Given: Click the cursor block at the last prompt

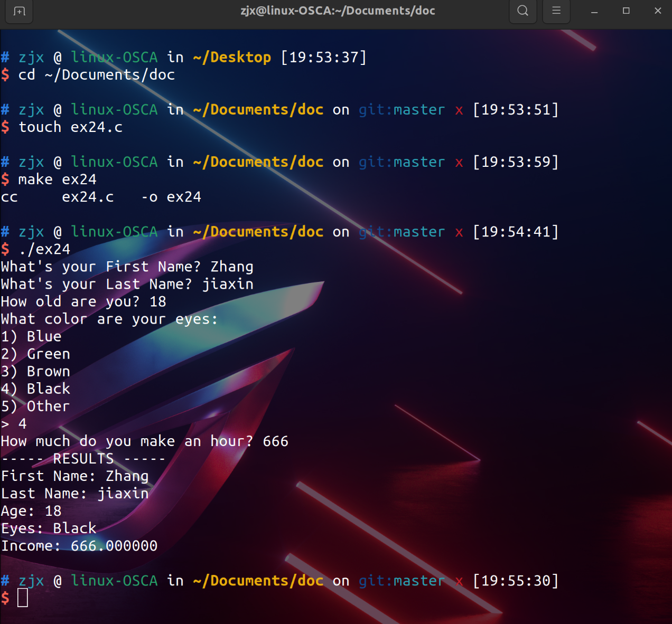Looking at the screenshot, I should point(23,598).
